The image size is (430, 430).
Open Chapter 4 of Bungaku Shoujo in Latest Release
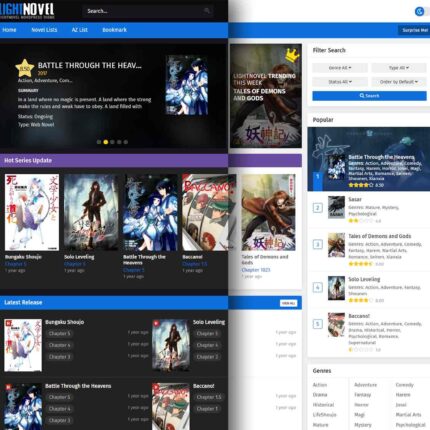coord(59,345)
